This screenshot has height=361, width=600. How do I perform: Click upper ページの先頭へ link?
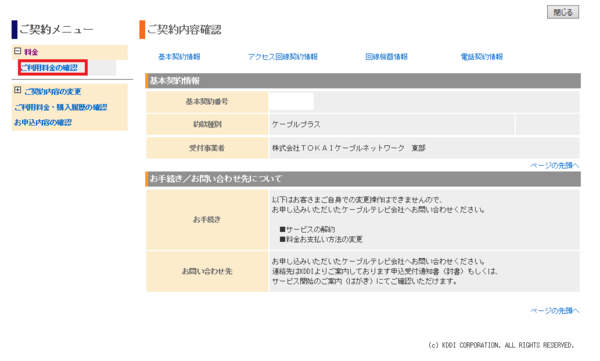click(x=554, y=165)
